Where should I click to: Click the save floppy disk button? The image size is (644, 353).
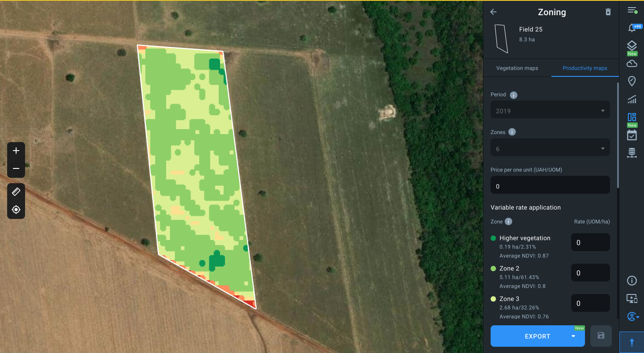601,336
